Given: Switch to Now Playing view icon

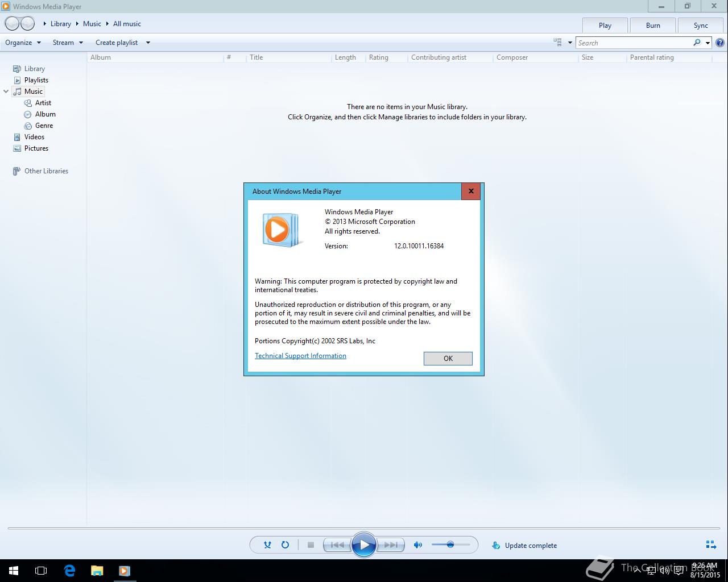Looking at the screenshot, I should point(711,544).
